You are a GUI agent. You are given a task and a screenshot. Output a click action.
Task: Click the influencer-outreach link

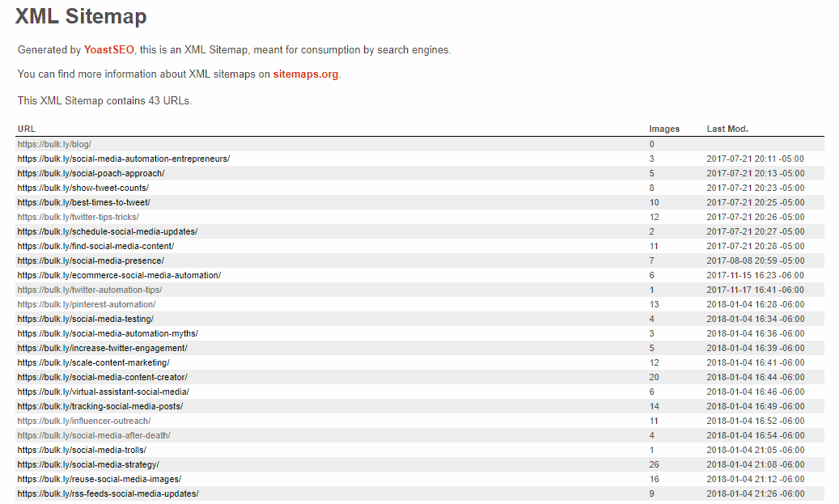[x=83, y=421]
